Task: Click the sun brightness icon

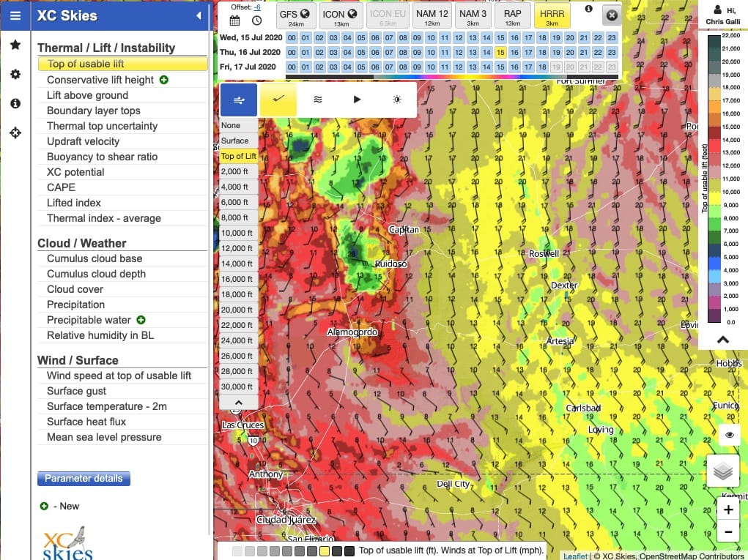Action: pos(396,99)
